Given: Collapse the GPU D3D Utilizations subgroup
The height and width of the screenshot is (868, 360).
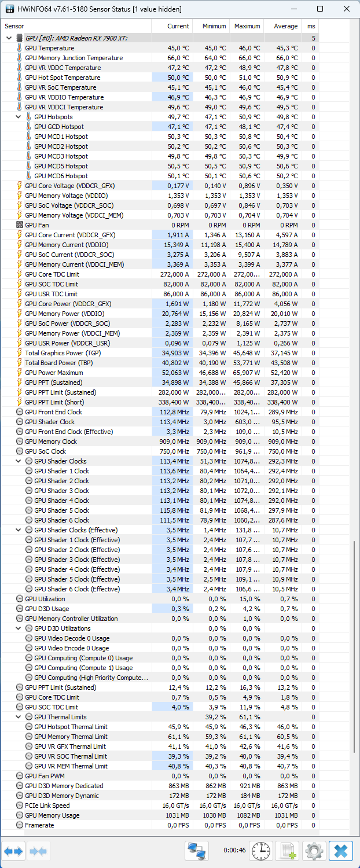Looking at the screenshot, I should coord(19,628).
